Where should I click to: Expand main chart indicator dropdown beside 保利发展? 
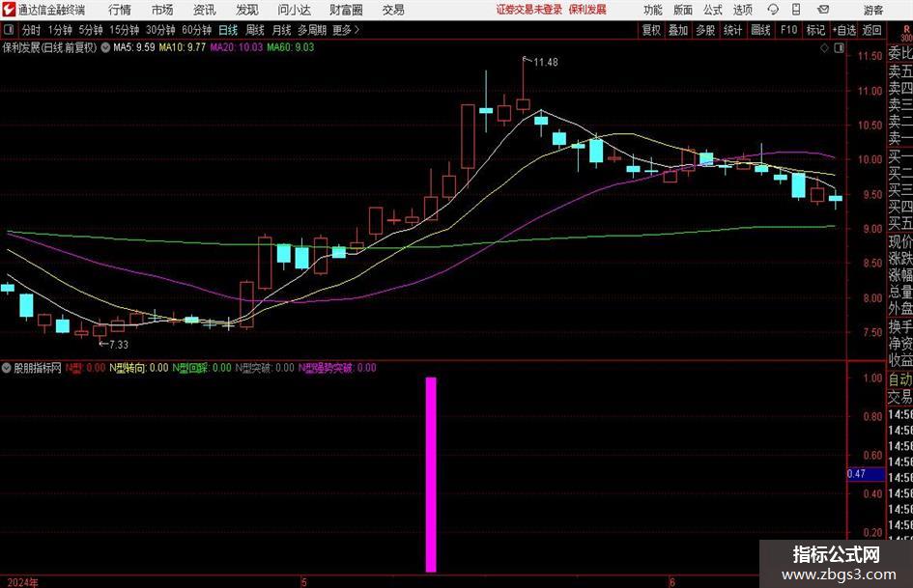click(105, 47)
